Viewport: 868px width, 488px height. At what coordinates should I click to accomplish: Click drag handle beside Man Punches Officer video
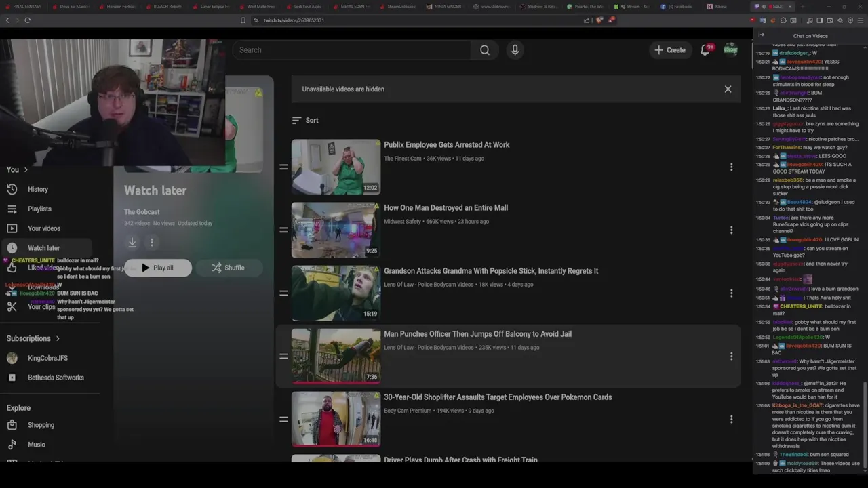tap(283, 356)
